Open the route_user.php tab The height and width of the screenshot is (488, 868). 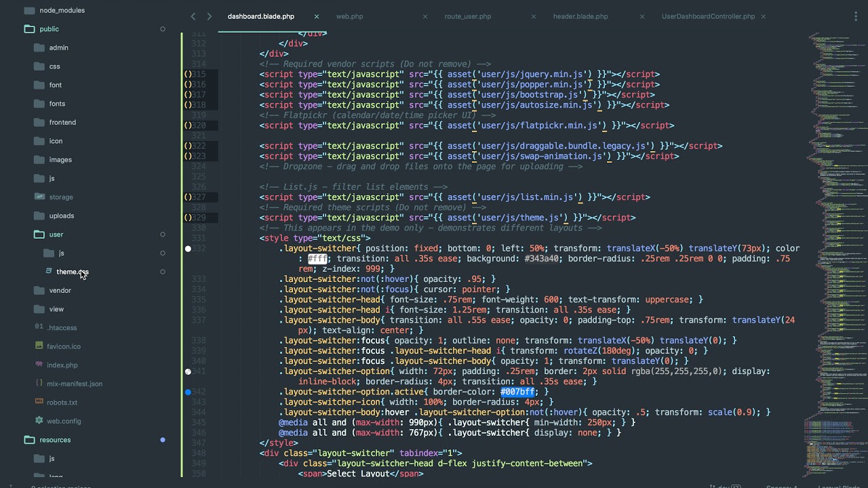[x=468, y=16]
